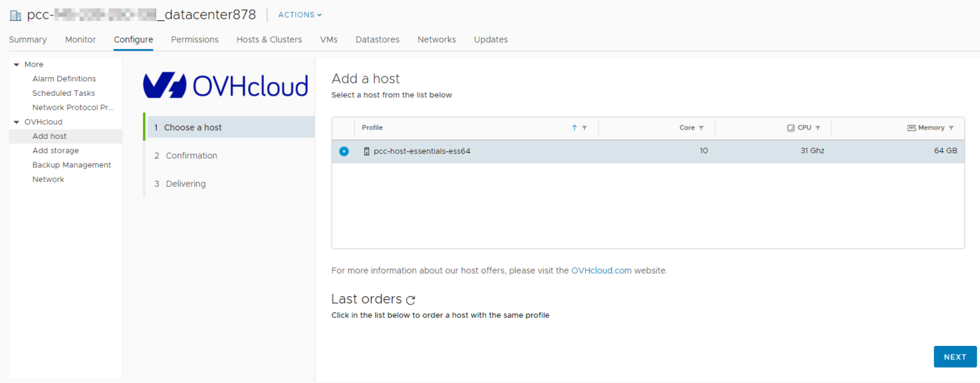Collapse the OVHcloud tree section
This screenshot has width=980, height=383.
click(x=17, y=122)
